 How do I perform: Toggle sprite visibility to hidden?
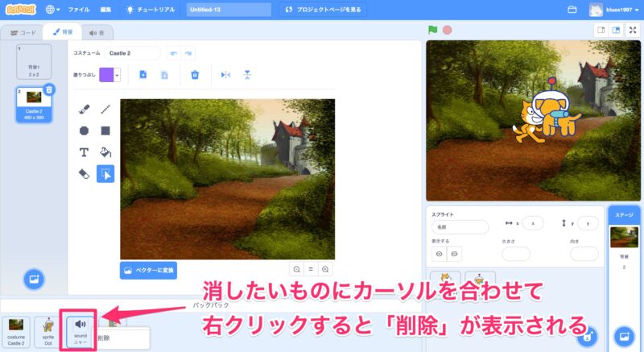[x=454, y=253]
